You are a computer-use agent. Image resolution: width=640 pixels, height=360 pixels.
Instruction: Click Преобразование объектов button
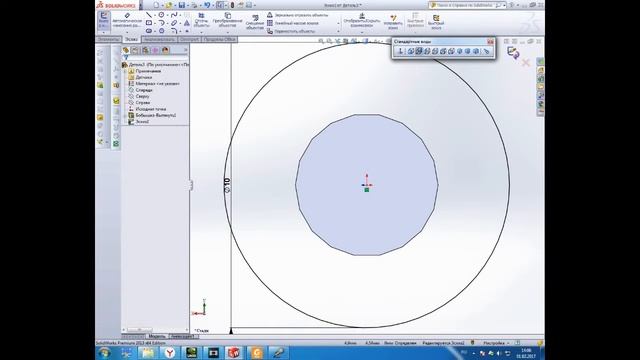click(227, 20)
